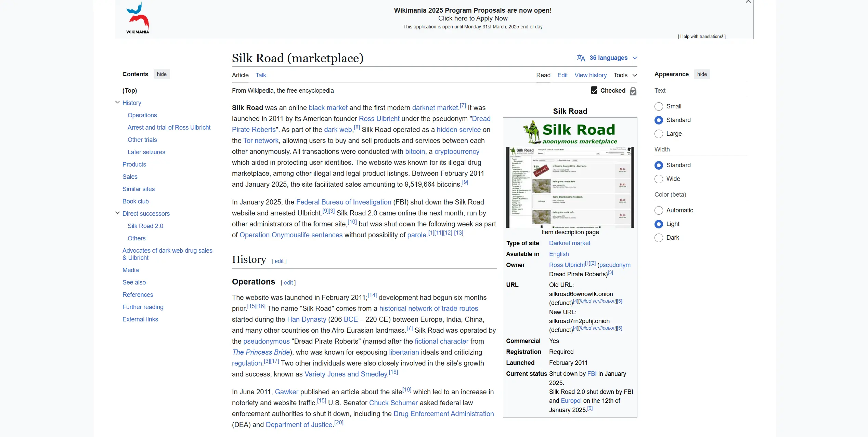Click the Checked revision checkmark icon
The image size is (868, 437).
[594, 90]
